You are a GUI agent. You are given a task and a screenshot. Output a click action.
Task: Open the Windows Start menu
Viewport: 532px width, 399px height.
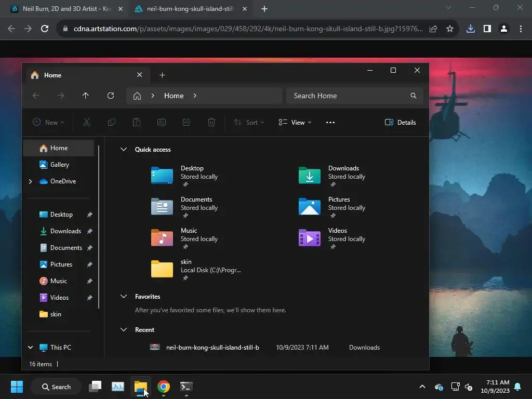[17, 387]
